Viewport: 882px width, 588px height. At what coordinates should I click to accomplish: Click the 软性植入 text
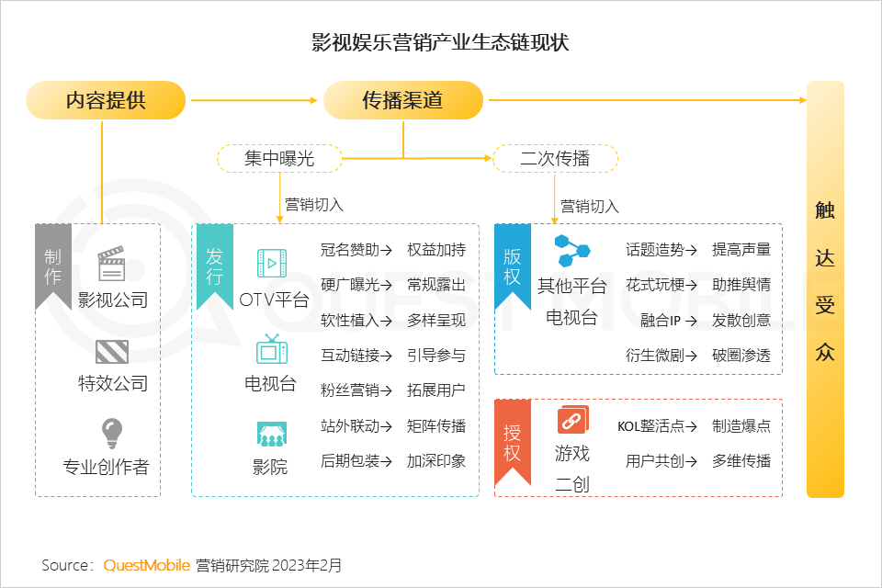click(350, 320)
